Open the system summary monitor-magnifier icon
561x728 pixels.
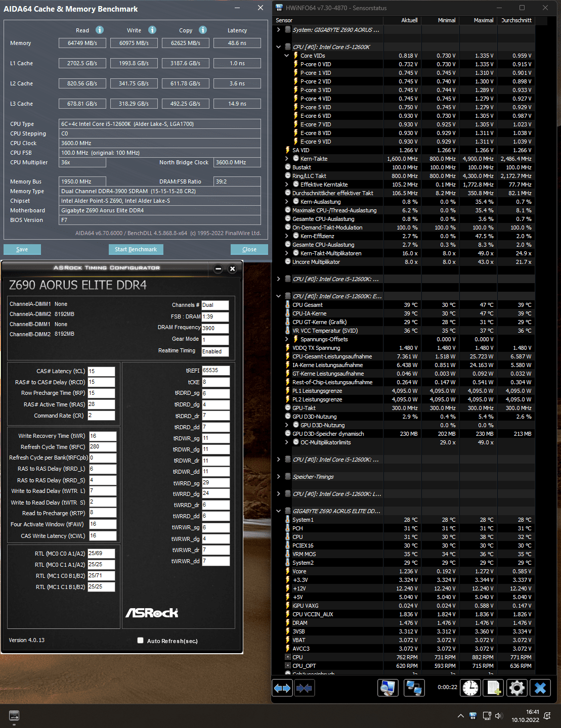tap(387, 688)
